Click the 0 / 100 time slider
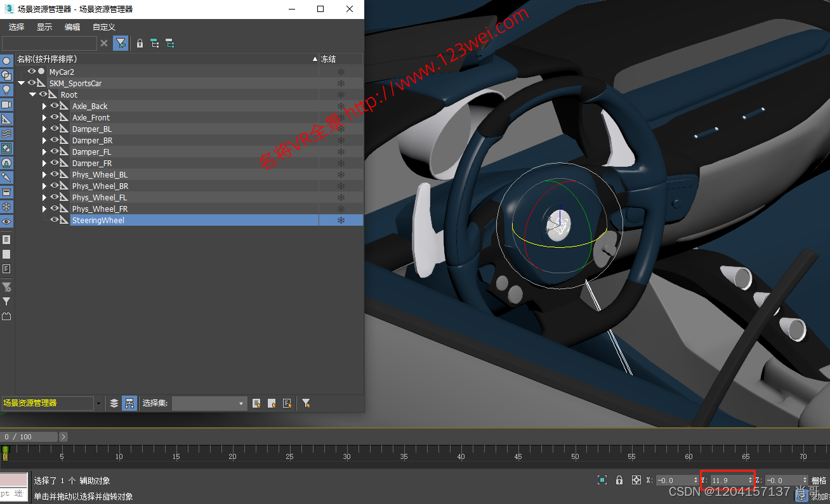This screenshot has width=830, height=504. (29, 437)
